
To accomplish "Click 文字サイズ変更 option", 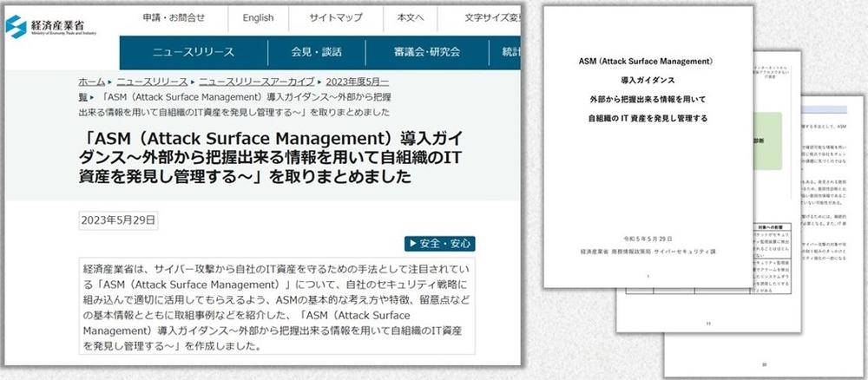I will click(x=492, y=17).
